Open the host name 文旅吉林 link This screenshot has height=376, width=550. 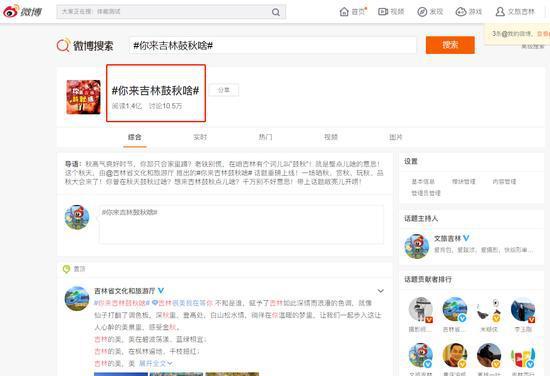click(448, 239)
